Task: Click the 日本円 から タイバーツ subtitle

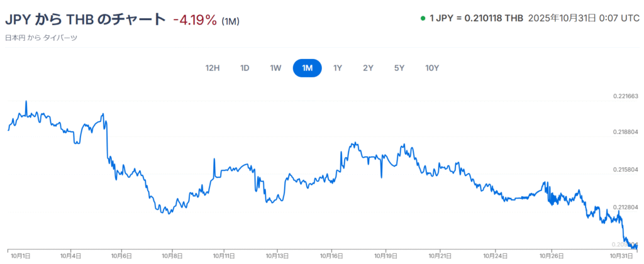Action: 41,38
